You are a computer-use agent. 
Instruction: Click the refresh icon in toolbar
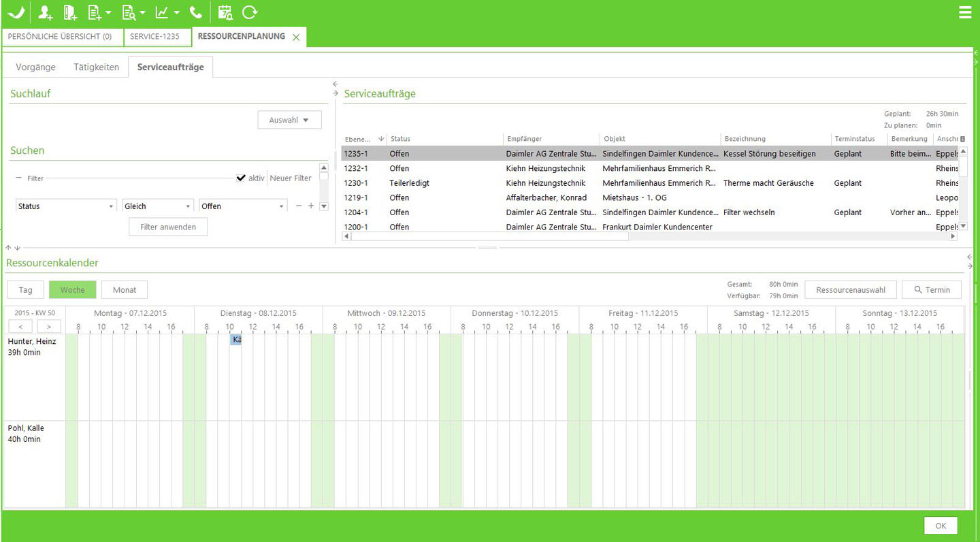click(250, 12)
